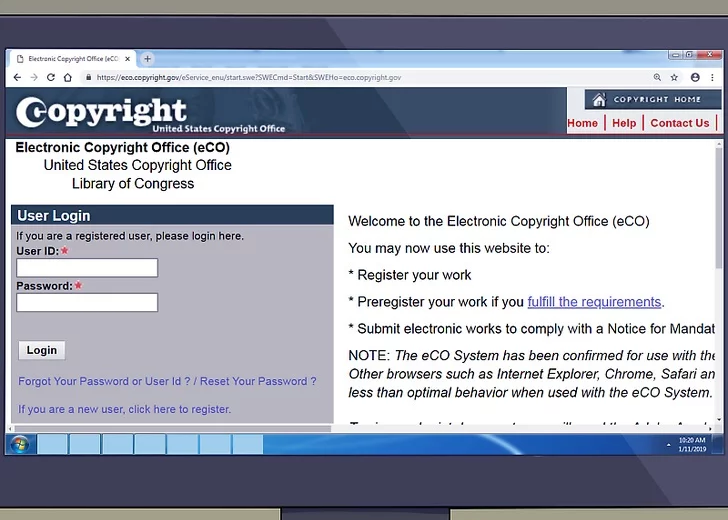This screenshot has width=728, height=520.
Task: Open the Chrome profile account icon
Action: coord(695,77)
